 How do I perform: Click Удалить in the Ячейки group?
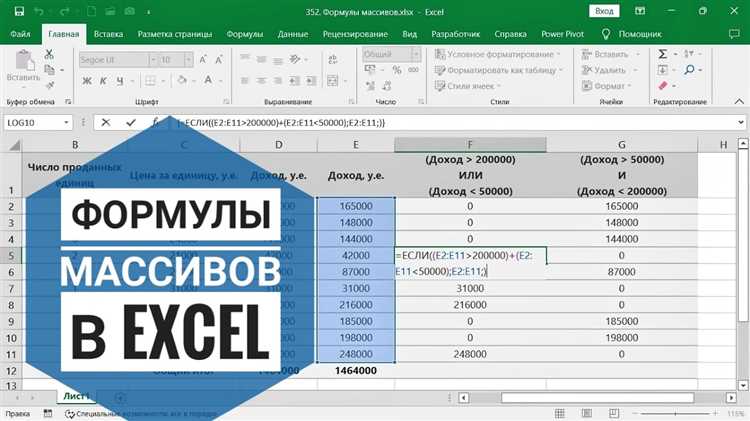610,70
